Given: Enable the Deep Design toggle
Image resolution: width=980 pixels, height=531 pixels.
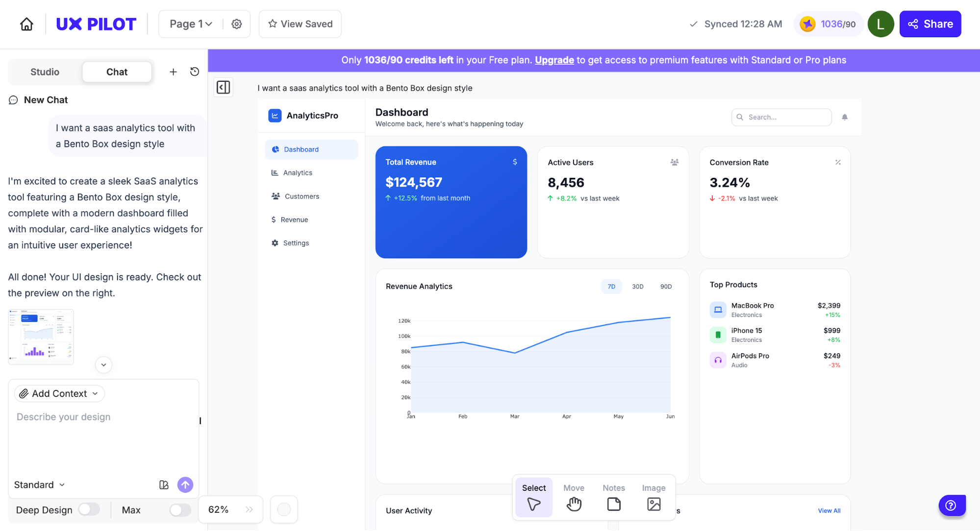Looking at the screenshot, I should pos(89,509).
